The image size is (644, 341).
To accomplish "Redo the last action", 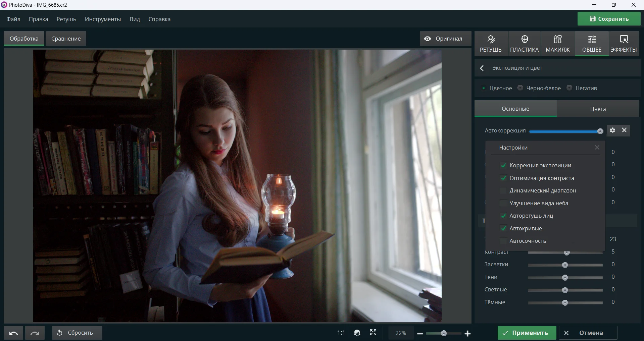I will click(35, 333).
